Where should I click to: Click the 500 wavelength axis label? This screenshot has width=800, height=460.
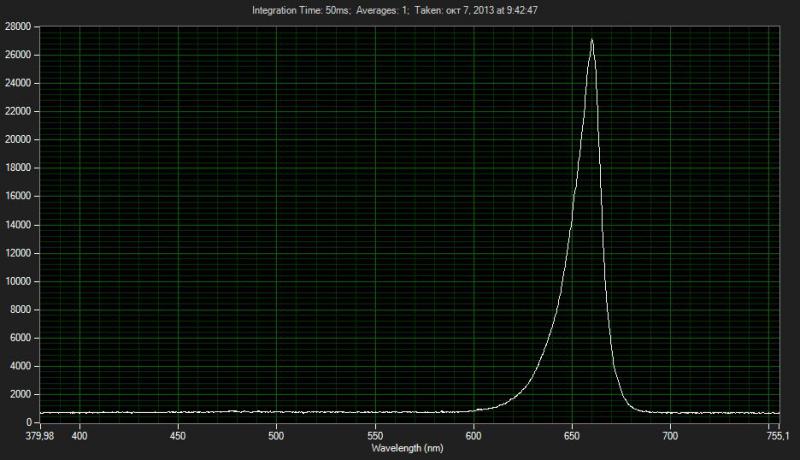tap(277, 436)
